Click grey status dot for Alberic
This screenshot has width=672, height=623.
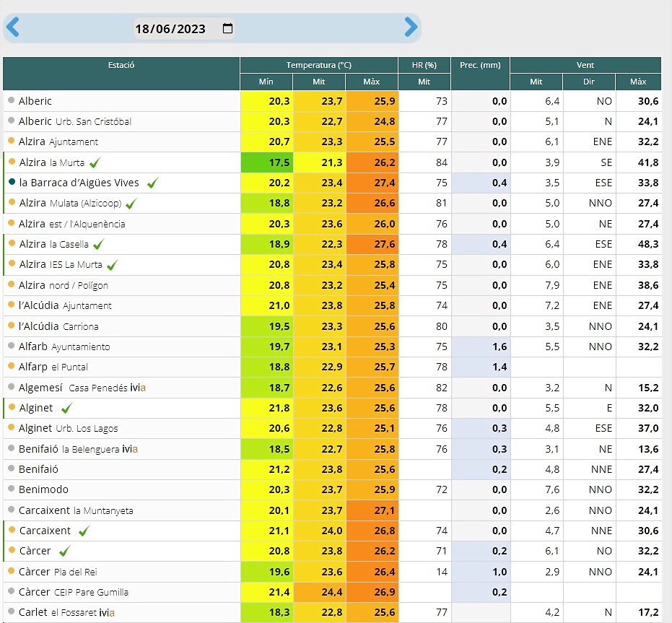tap(12, 100)
